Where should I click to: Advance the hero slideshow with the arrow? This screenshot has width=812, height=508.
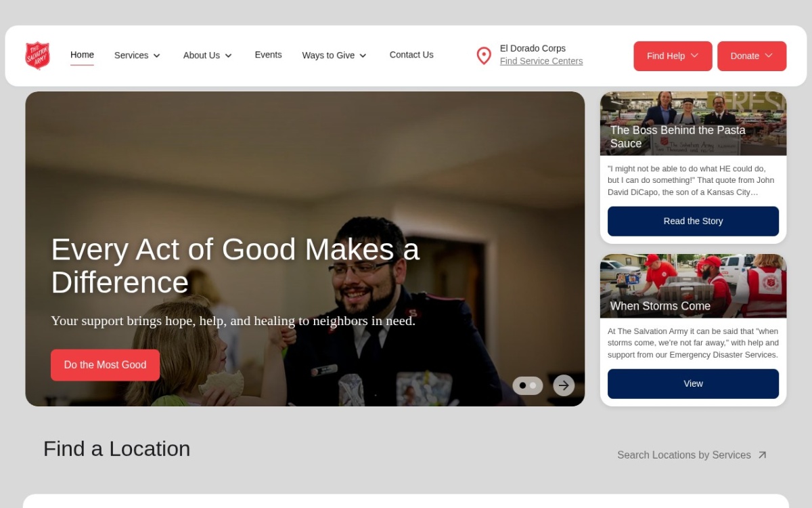coord(564,385)
